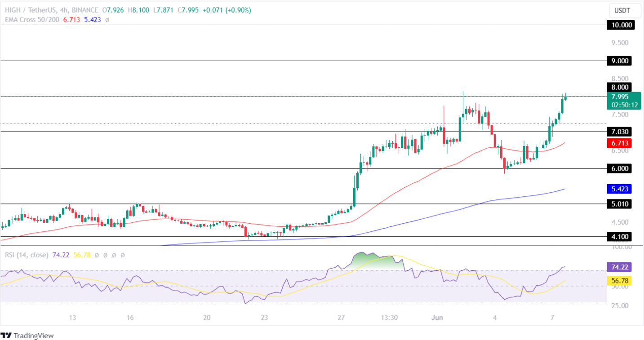Screen dimensions: 644x340
Task: Click the Jun label on time axis
Action: click(438, 318)
